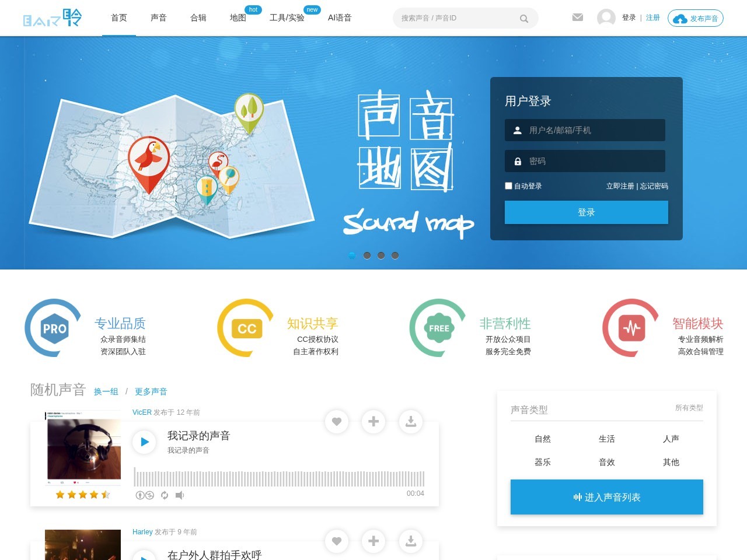Click the 发布声音 upload button
Image resolution: width=747 pixels, height=560 pixels.
pyautogui.click(x=696, y=19)
